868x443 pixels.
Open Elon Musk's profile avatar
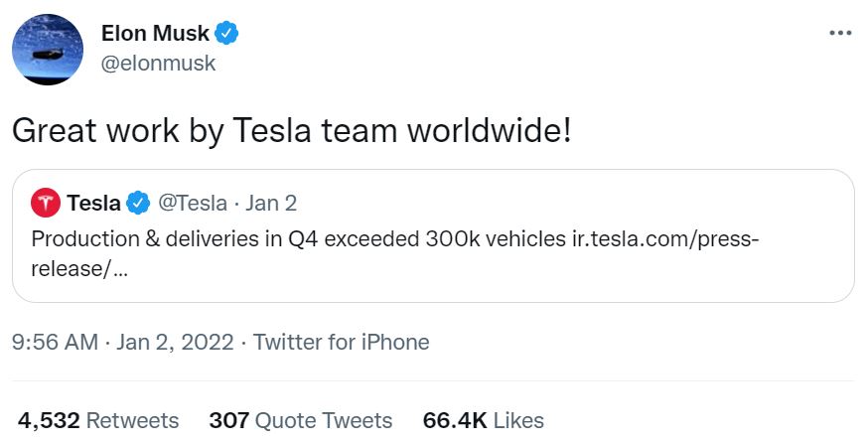(x=50, y=49)
